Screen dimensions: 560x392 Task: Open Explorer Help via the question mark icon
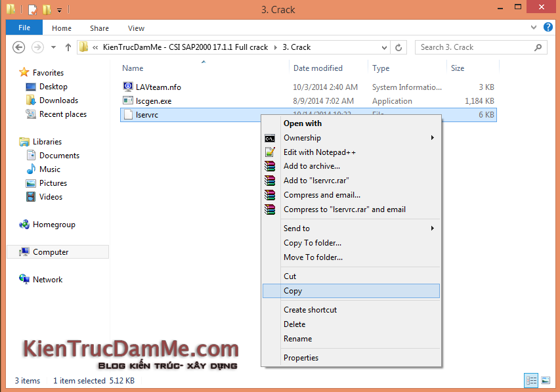(x=548, y=28)
